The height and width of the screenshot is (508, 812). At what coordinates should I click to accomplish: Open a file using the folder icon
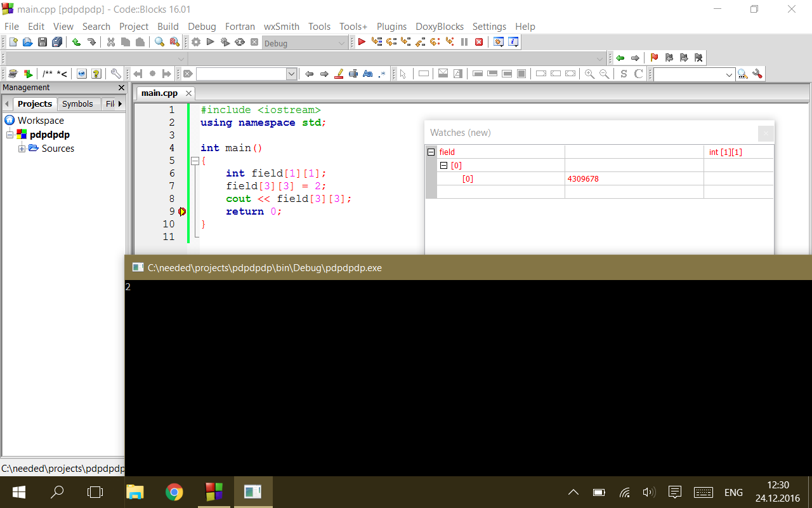[x=27, y=43]
